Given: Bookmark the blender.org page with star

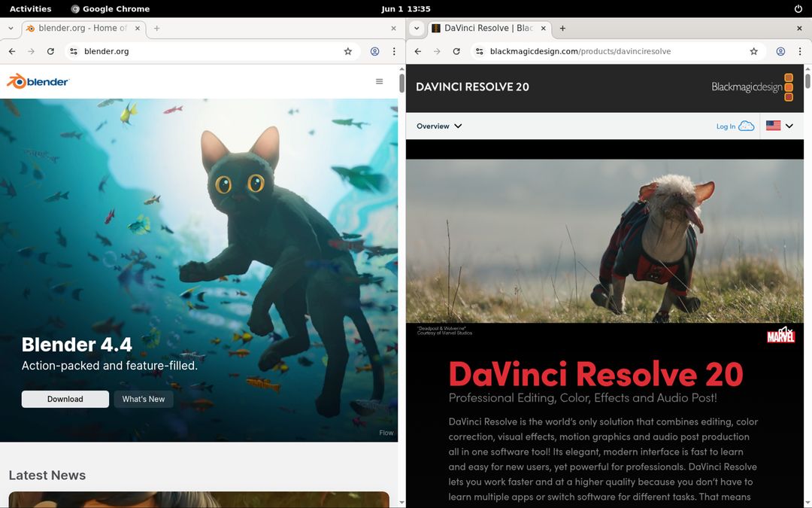Looking at the screenshot, I should pos(348,51).
